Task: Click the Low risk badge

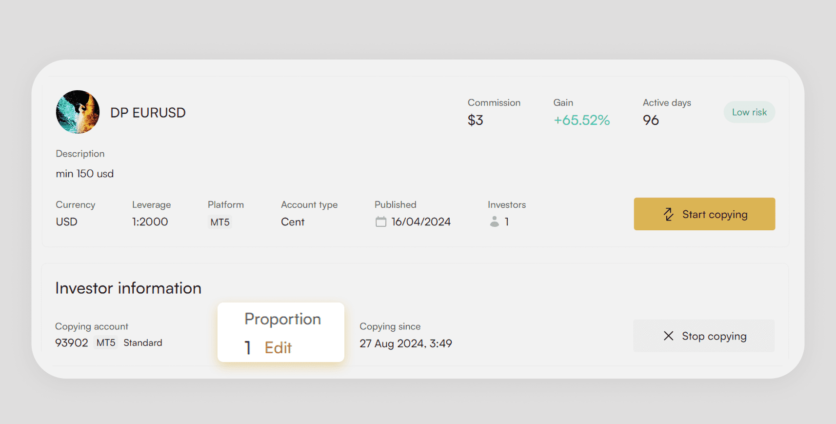Action: 749,112
